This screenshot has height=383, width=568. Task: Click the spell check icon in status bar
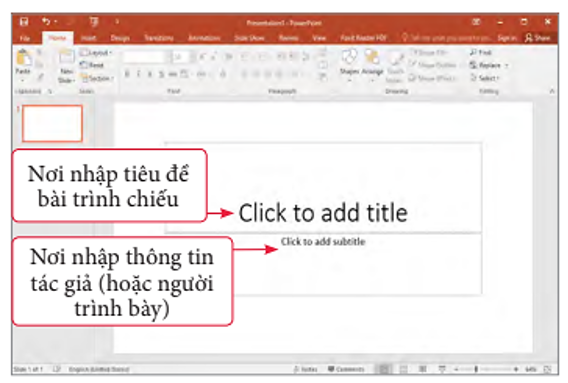pos(57,369)
